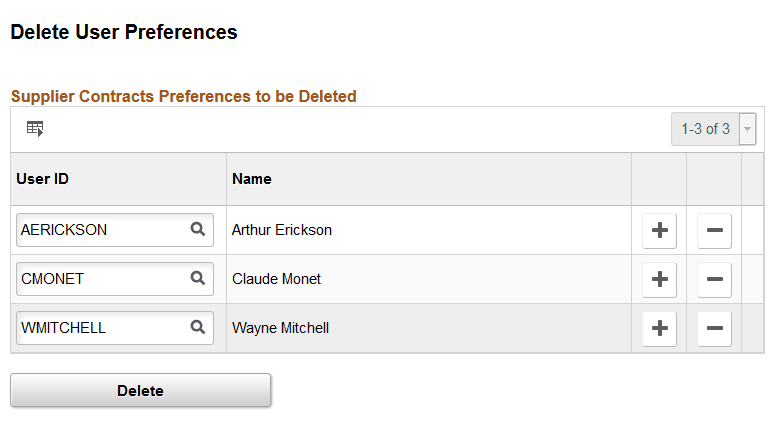
Task: Open lookup for CMONET User ID
Action: point(198,278)
